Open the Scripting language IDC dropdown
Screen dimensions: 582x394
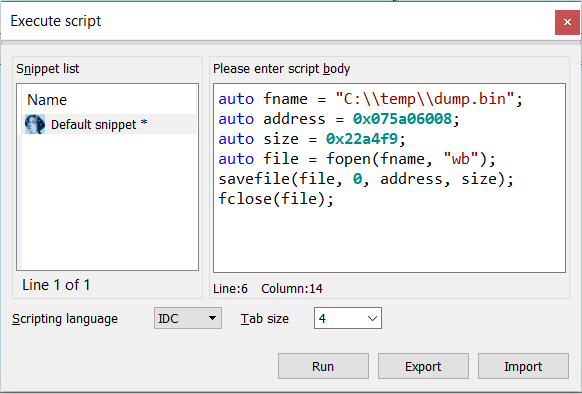(188, 318)
